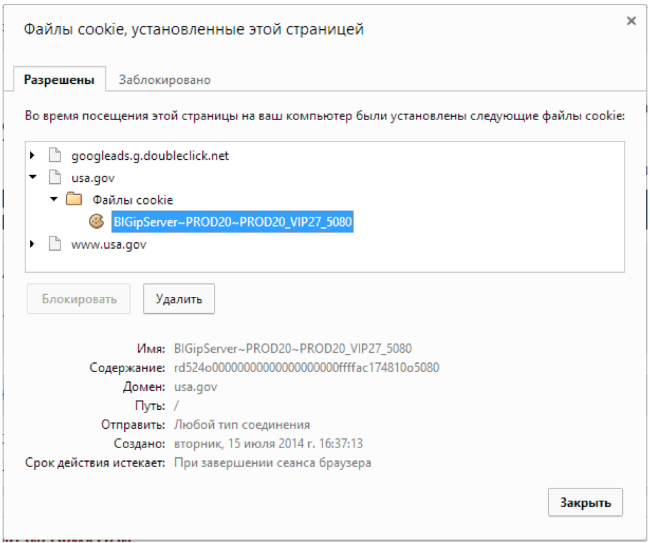Collapse the Файлы cookie folder node
This screenshot has height=543, width=650.
coord(53,200)
